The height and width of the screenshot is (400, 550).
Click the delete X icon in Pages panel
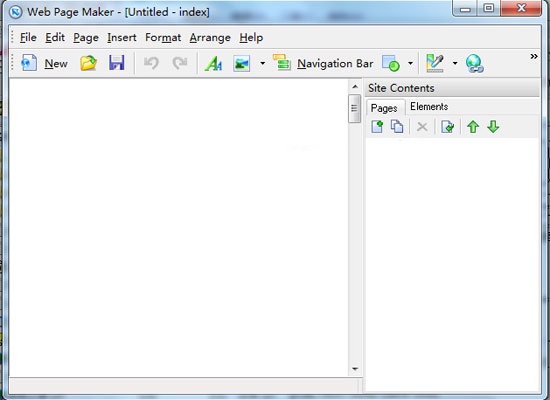[x=422, y=127]
